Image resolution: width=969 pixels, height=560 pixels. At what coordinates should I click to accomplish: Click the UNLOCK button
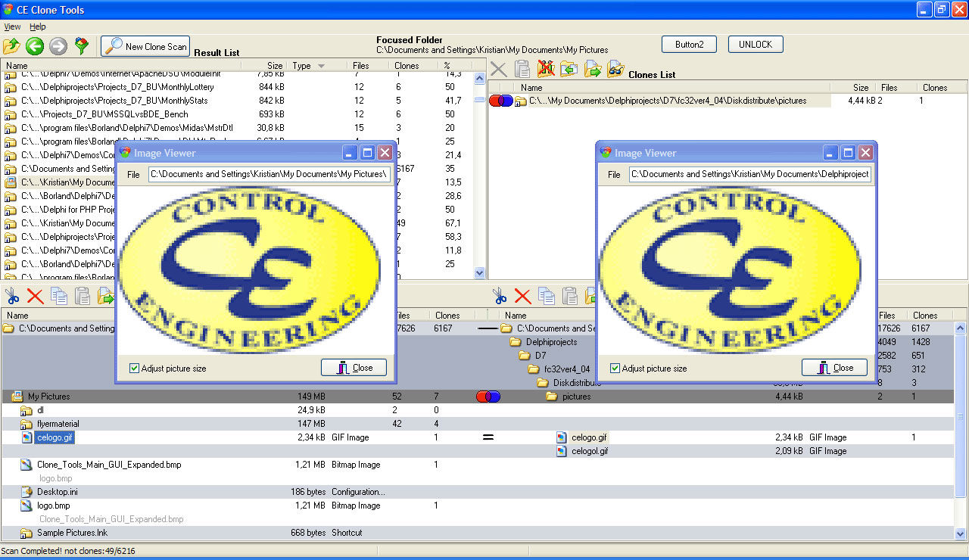click(756, 45)
